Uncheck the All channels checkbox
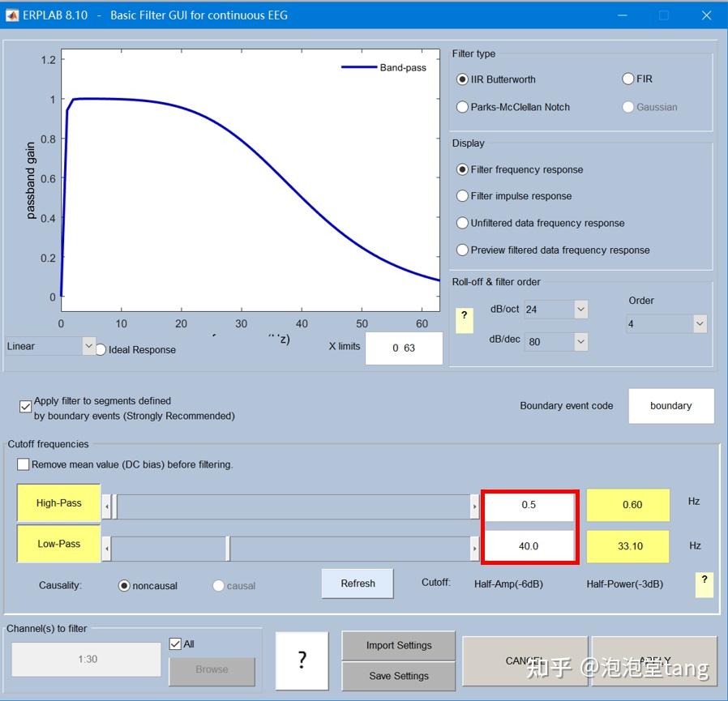 tap(175, 644)
